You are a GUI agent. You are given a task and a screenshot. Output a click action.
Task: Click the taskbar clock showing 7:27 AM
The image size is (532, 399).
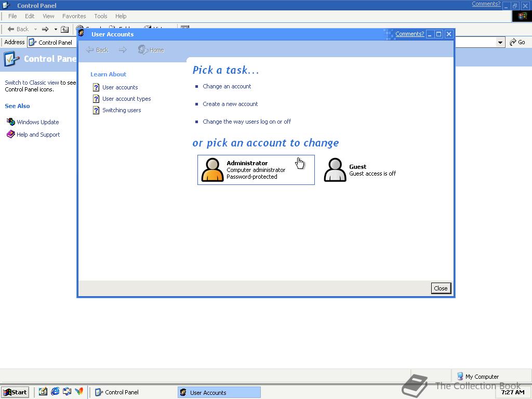click(513, 392)
